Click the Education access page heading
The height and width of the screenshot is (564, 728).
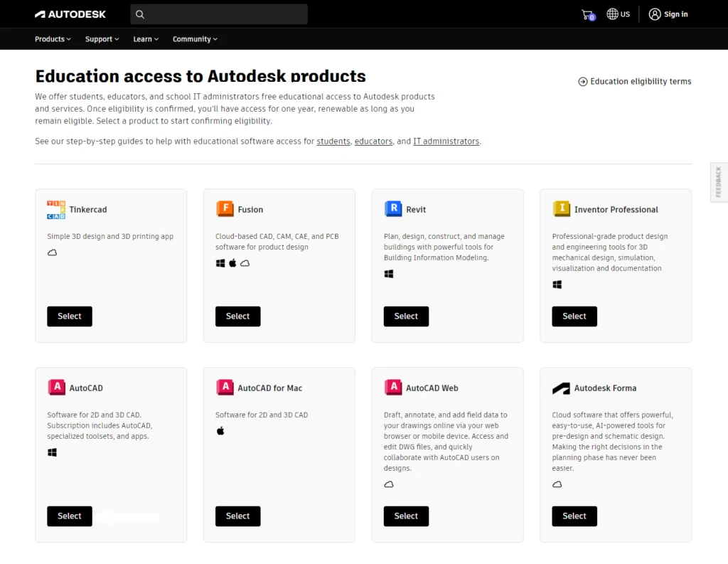pyautogui.click(x=200, y=75)
